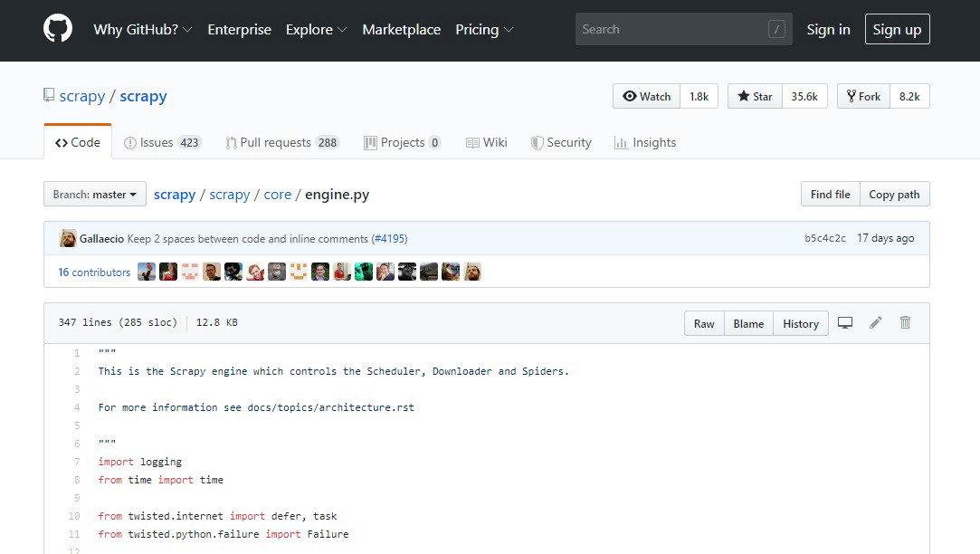This screenshot has width=980, height=554.
Task: Click the Sign up button
Action: (897, 29)
